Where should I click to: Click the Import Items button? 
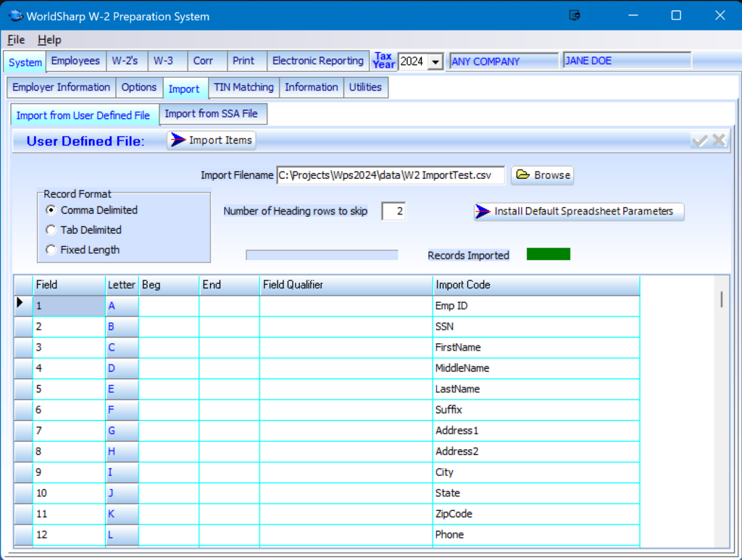212,141
